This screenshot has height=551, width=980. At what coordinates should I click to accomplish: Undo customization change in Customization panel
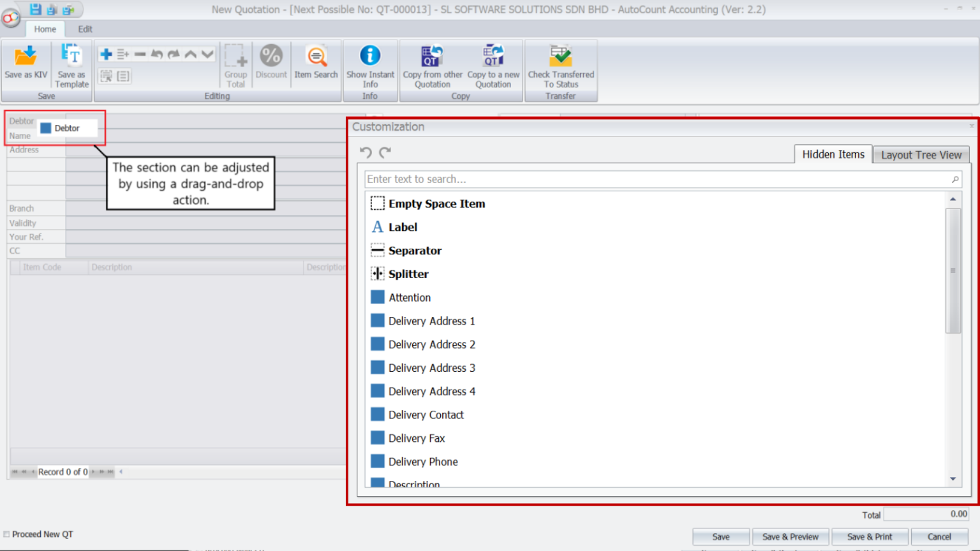(x=366, y=152)
